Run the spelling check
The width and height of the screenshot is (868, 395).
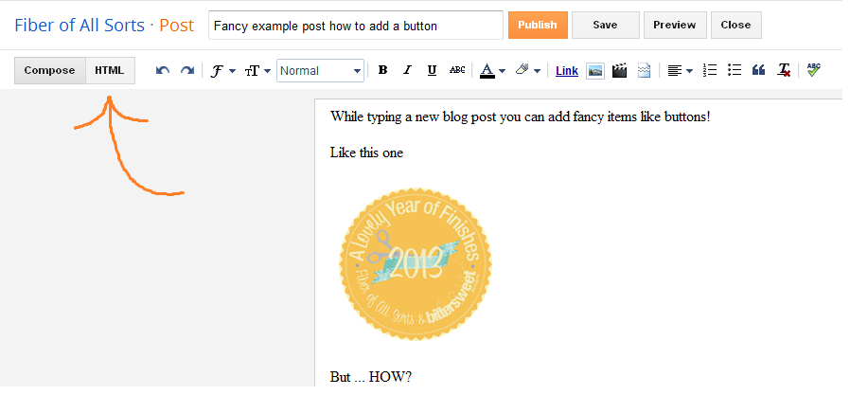pyautogui.click(x=813, y=70)
